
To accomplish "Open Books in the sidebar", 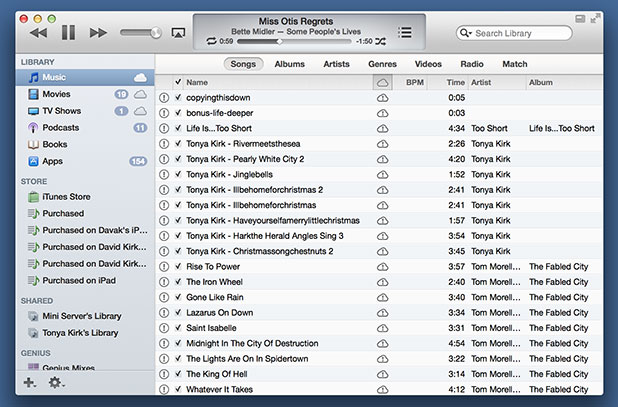I will 85,145.
